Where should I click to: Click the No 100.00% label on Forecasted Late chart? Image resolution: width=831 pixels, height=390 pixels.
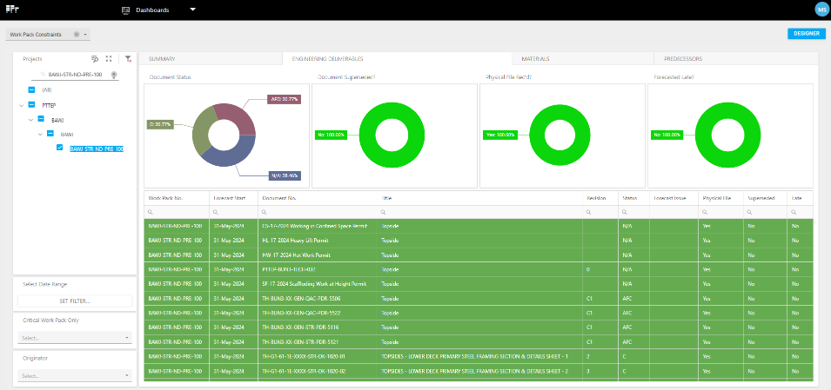click(x=667, y=135)
